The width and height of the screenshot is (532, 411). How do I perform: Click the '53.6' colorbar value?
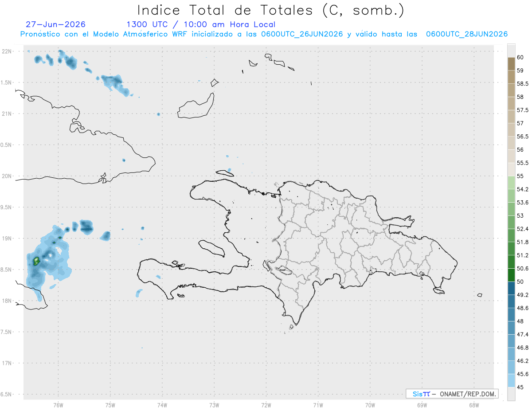(522, 203)
